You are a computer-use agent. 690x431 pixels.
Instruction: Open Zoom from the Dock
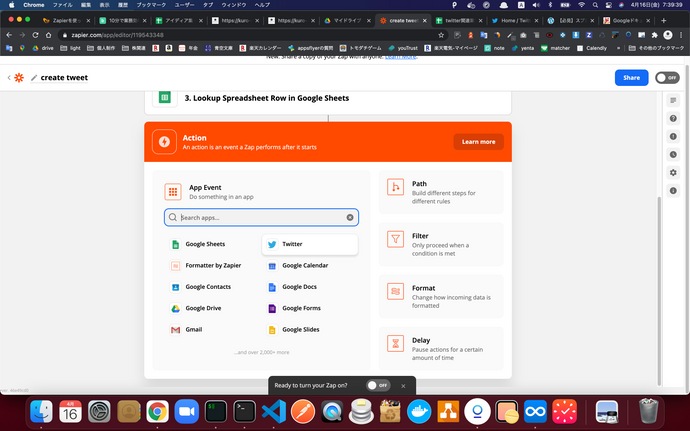pos(187,412)
